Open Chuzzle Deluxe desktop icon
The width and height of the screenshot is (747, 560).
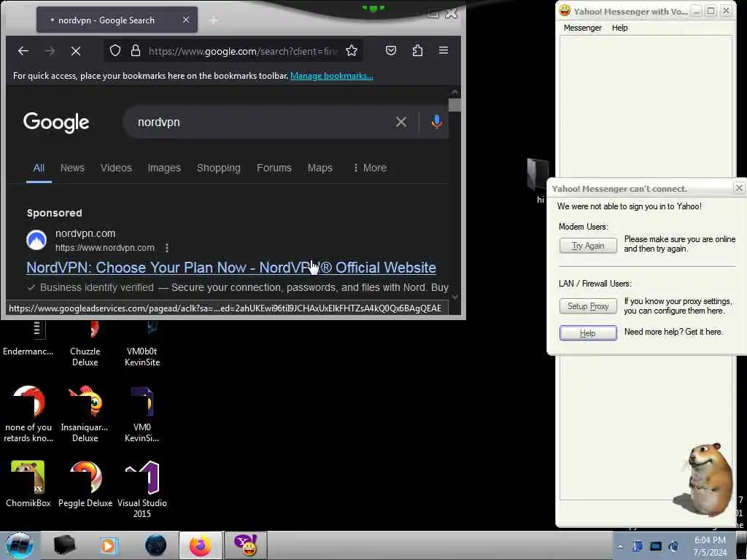coord(85,343)
